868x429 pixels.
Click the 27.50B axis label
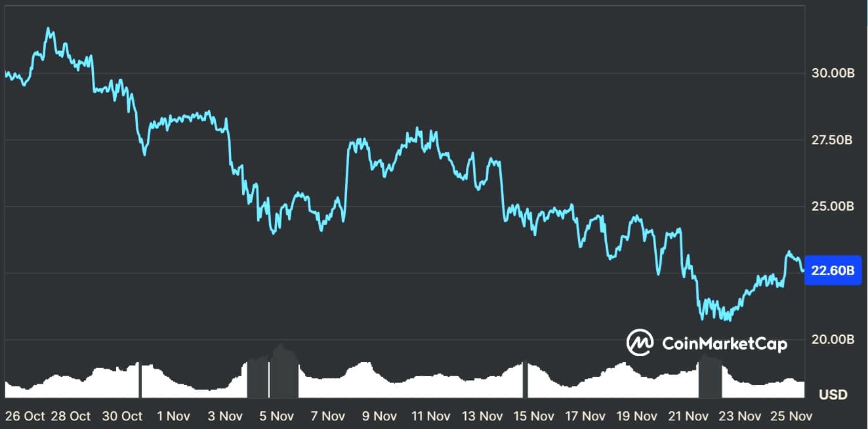tap(833, 140)
